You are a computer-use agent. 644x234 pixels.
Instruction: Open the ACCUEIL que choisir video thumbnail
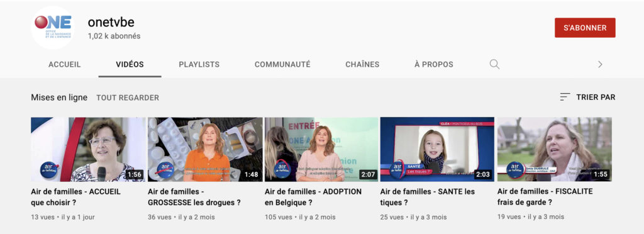click(88, 150)
